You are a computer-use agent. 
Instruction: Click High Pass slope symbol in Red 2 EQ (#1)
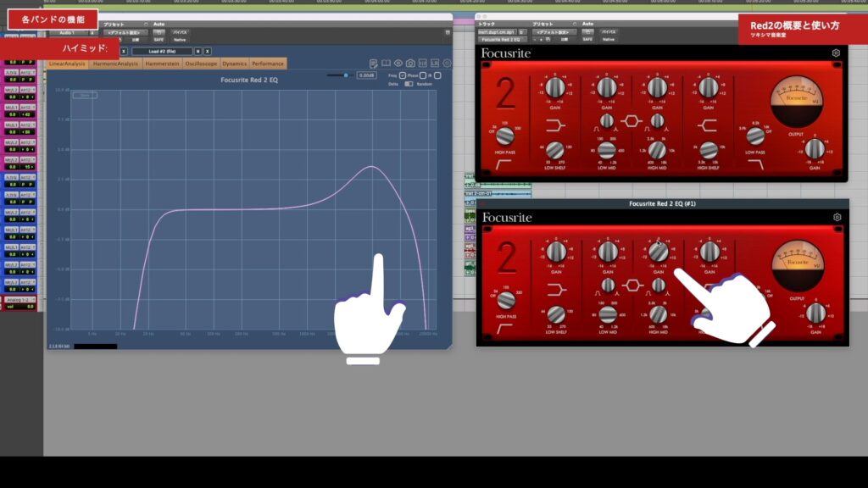[504, 329]
